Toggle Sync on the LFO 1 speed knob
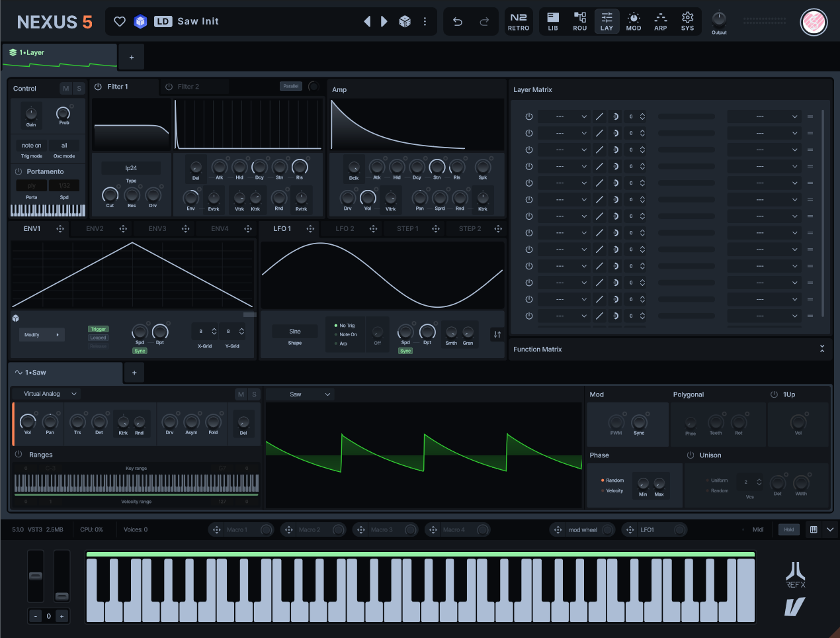Screen dimensions: 840x638 405,351
